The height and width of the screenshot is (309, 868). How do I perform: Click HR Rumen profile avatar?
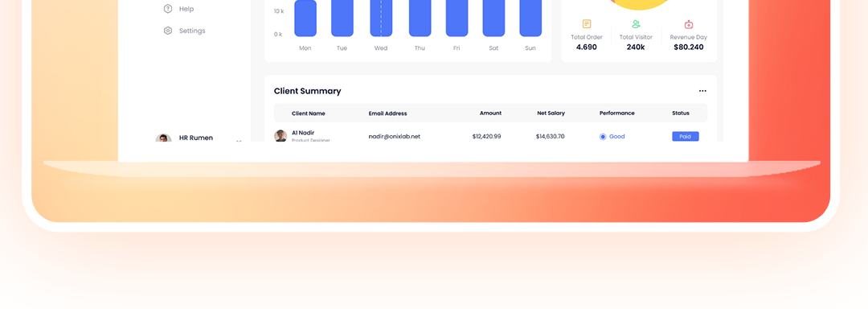tap(163, 138)
